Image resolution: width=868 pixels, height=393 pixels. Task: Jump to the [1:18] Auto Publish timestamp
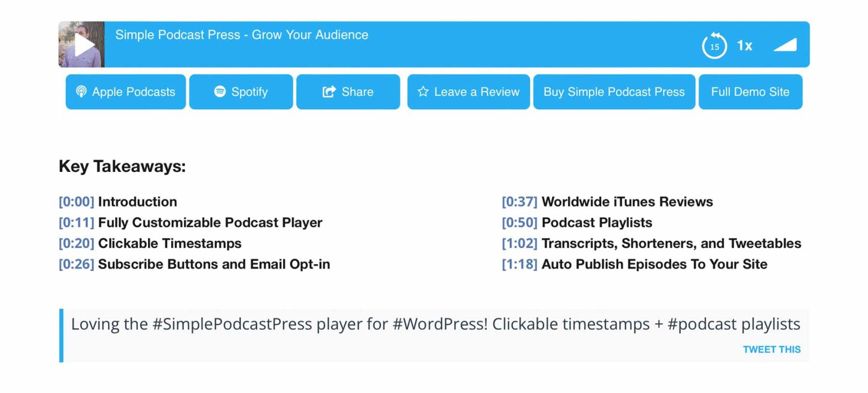520,264
